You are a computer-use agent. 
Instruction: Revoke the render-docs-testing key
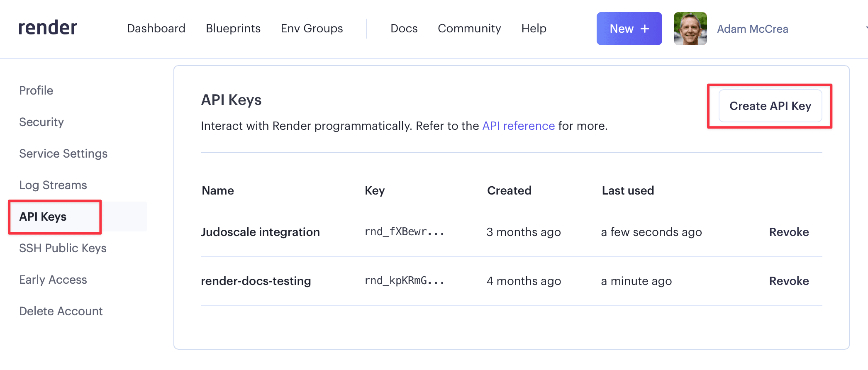coord(789,281)
